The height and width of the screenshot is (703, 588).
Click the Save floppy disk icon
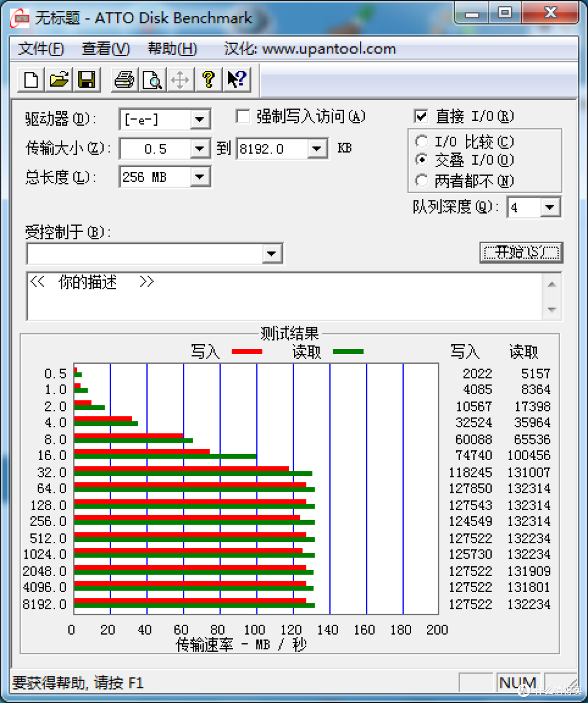click(x=87, y=80)
